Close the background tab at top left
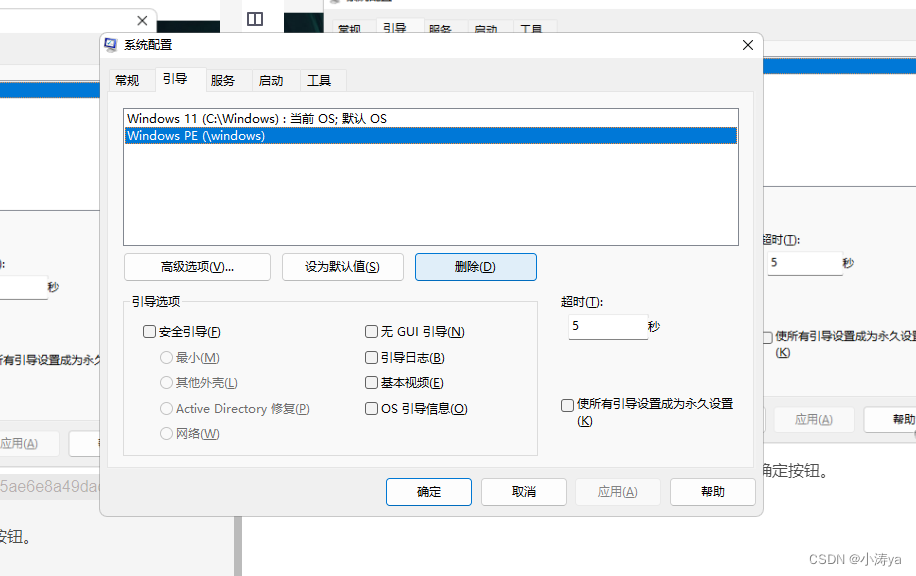The width and height of the screenshot is (916, 576). (142, 21)
